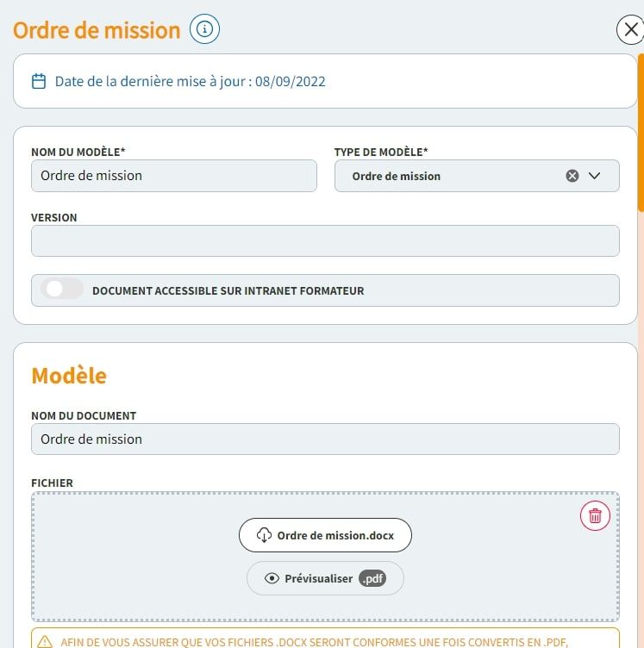
Task: Download Ordre de mission.docx file
Action: [x=325, y=535]
